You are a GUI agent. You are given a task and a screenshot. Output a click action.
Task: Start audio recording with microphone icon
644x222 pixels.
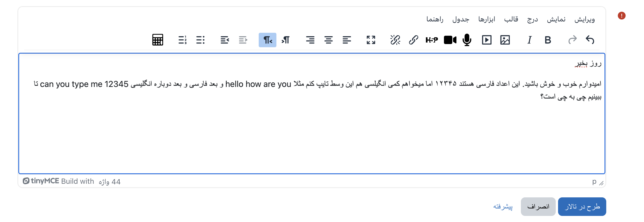pyautogui.click(x=467, y=40)
